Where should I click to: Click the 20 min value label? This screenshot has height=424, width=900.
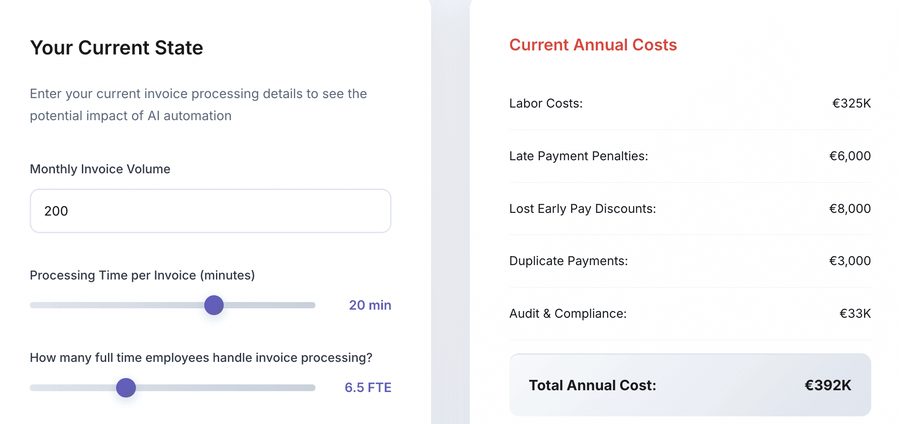370,305
